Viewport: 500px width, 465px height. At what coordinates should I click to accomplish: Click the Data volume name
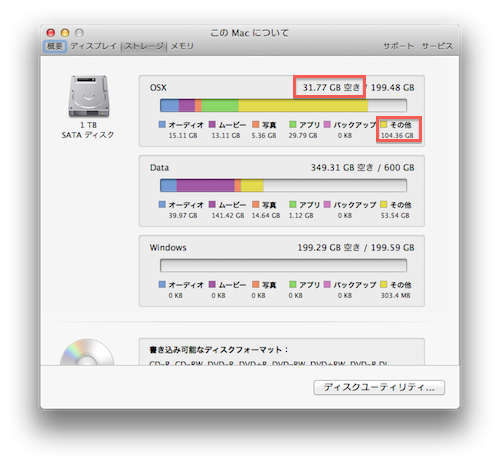click(x=159, y=168)
